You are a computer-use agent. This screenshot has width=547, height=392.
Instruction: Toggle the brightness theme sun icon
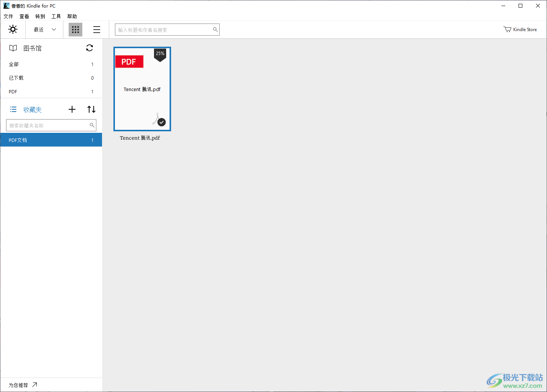point(13,29)
